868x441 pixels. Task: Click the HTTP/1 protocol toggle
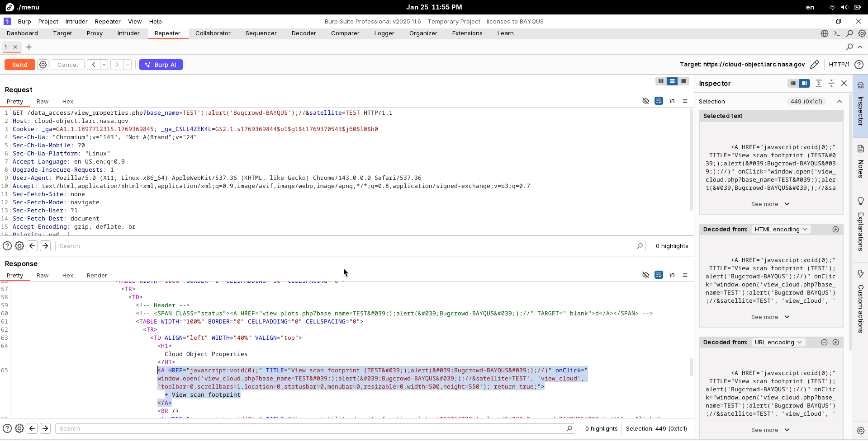click(x=839, y=65)
